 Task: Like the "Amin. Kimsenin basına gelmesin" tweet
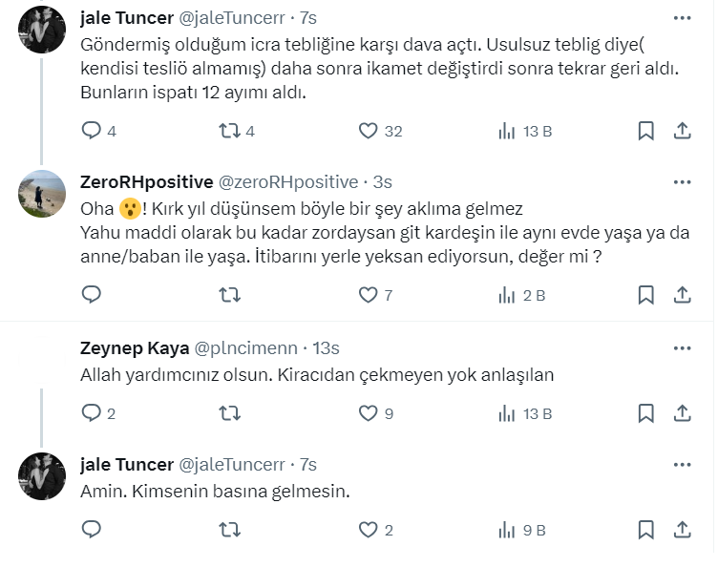point(369,530)
